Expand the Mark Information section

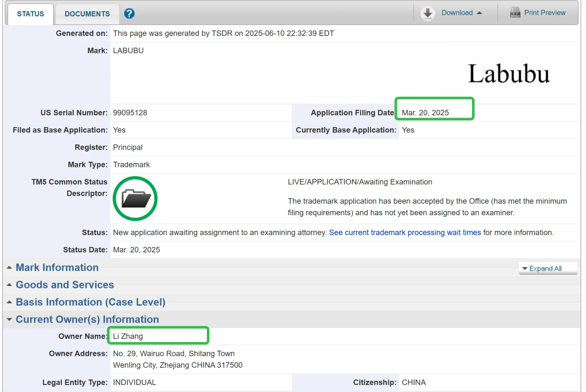tap(57, 268)
